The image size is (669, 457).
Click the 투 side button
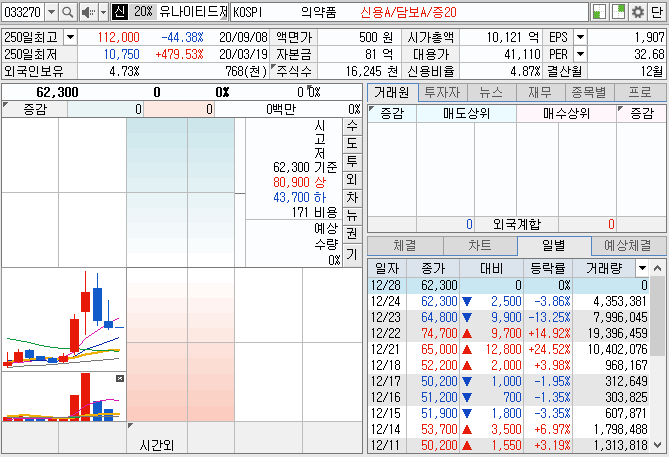click(x=352, y=162)
